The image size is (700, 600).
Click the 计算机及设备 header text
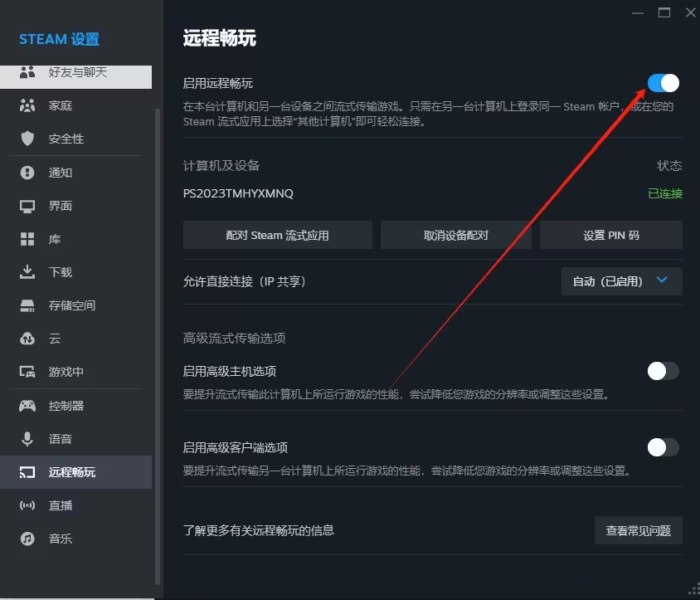point(221,166)
